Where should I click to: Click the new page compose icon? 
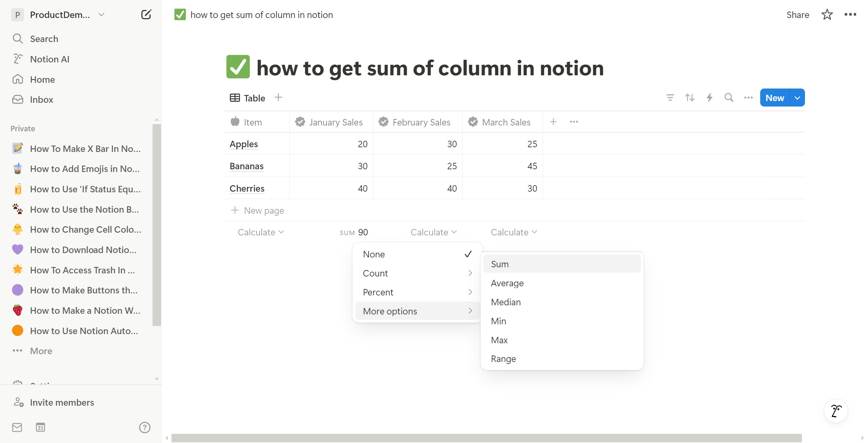(146, 15)
